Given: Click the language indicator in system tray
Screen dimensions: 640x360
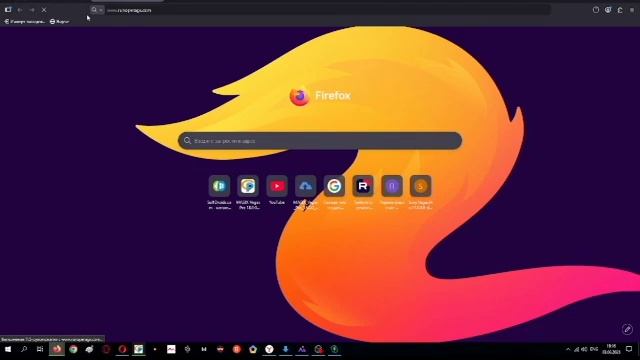Looking at the screenshot, I should click(594, 349).
